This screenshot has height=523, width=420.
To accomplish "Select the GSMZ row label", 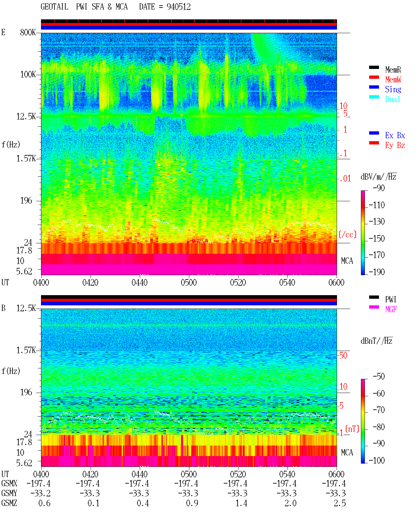I will [x=9, y=503].
